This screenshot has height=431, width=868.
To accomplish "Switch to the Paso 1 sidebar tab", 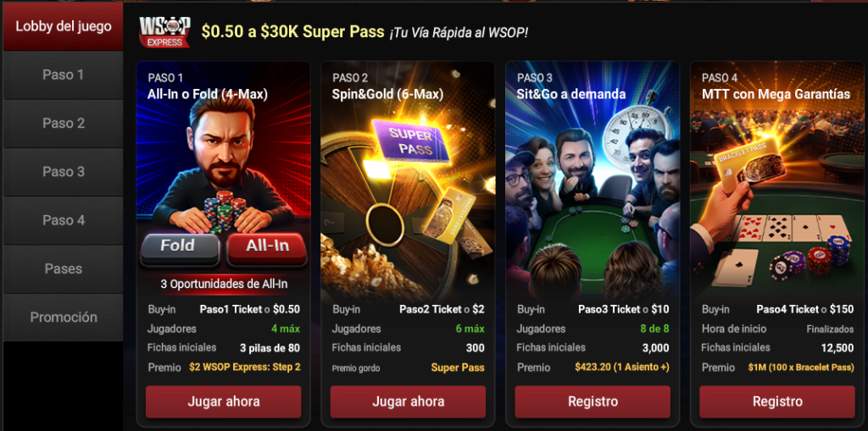I will click(x=63, y=75).
